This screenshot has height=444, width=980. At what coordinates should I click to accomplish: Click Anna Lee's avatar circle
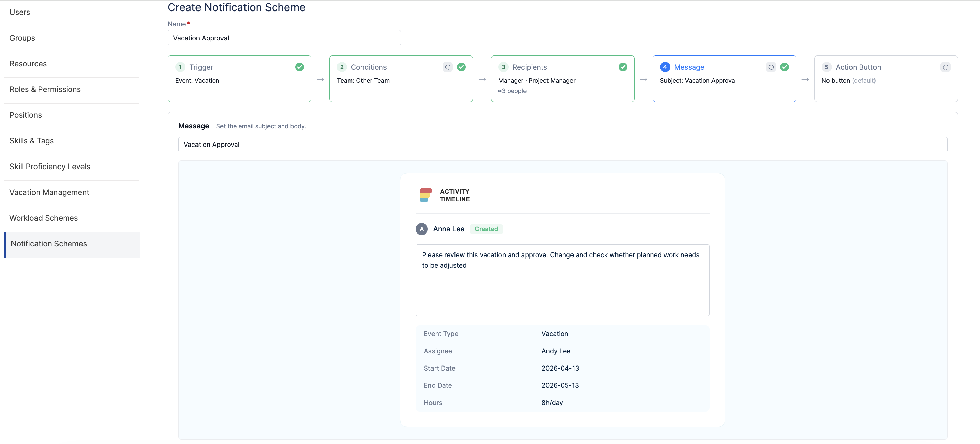click(x=421, y=229)
